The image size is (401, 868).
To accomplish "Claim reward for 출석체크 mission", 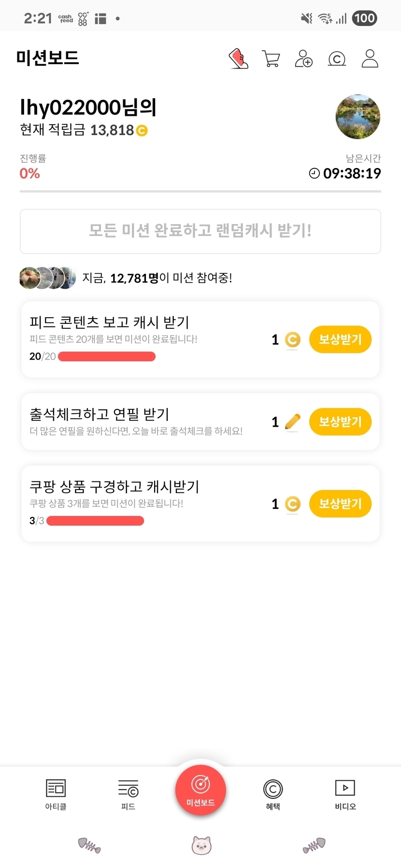I will click(340, 421).
